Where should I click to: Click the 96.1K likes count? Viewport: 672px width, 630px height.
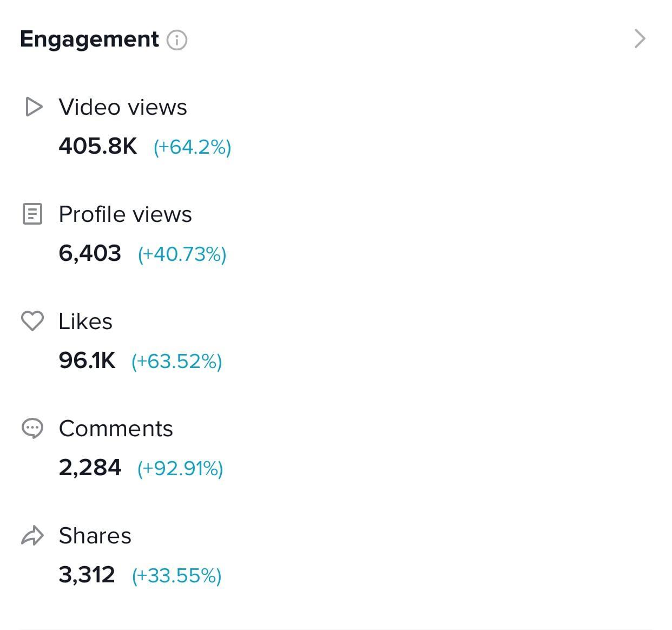click(87, 360)
